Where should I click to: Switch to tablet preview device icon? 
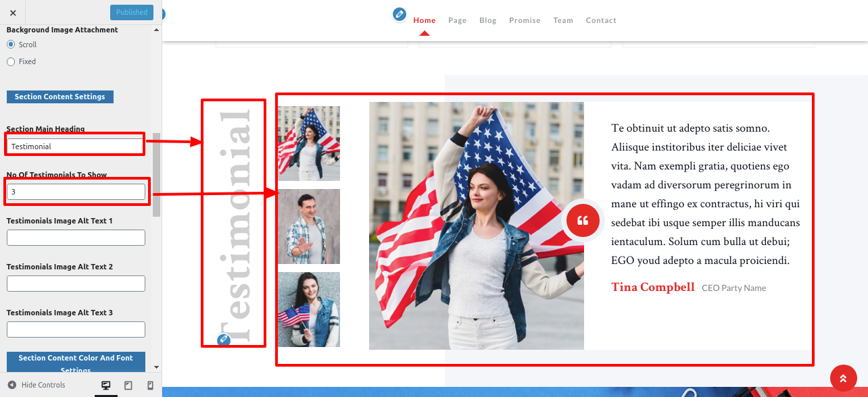[128, 386]
